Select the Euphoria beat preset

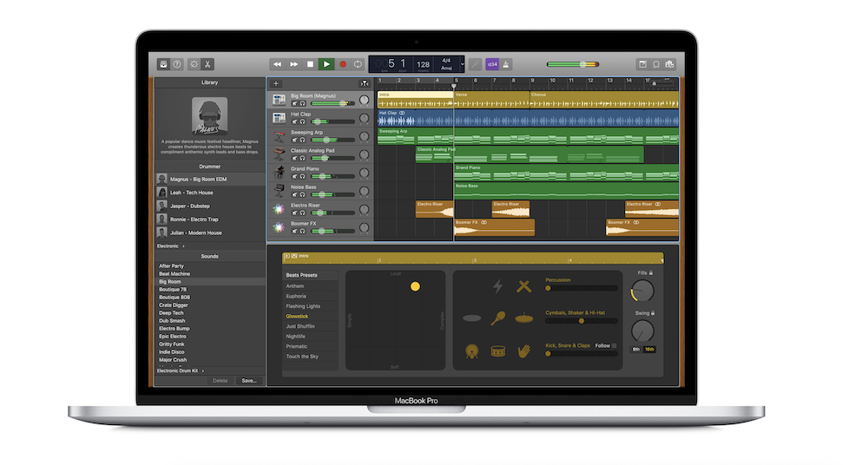click(x=297, y=296)
